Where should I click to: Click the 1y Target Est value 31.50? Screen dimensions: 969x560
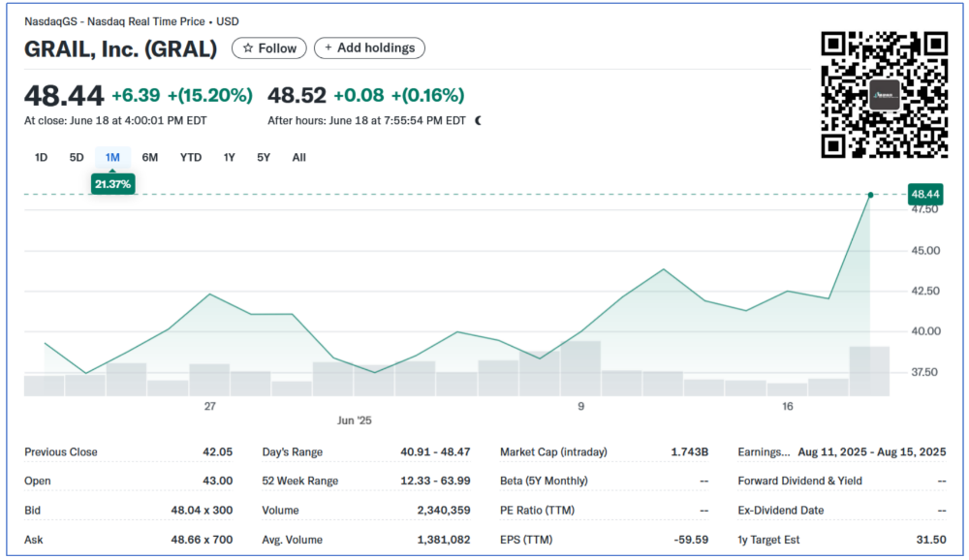point(931,540)
